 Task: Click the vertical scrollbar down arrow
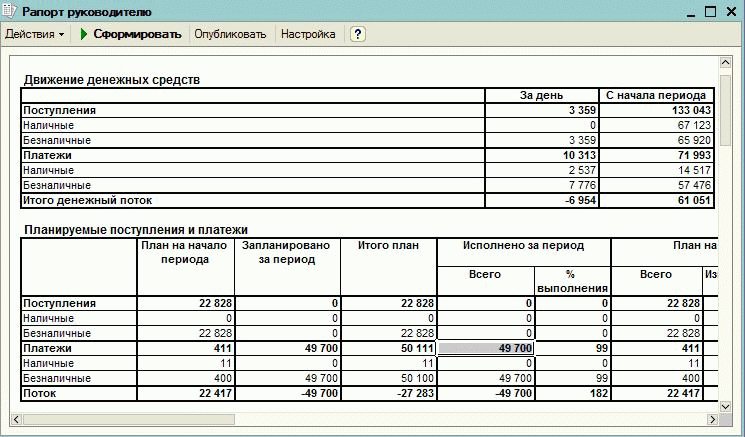[725, 406]
